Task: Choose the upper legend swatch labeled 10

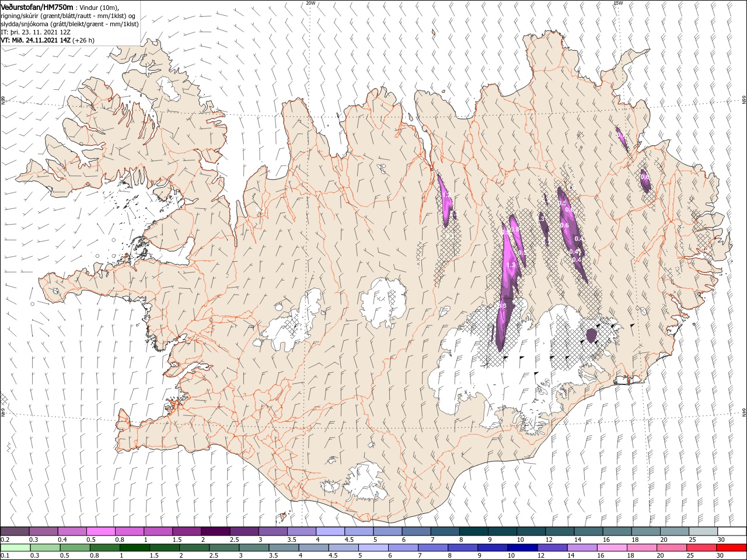Action: [530, 531]
